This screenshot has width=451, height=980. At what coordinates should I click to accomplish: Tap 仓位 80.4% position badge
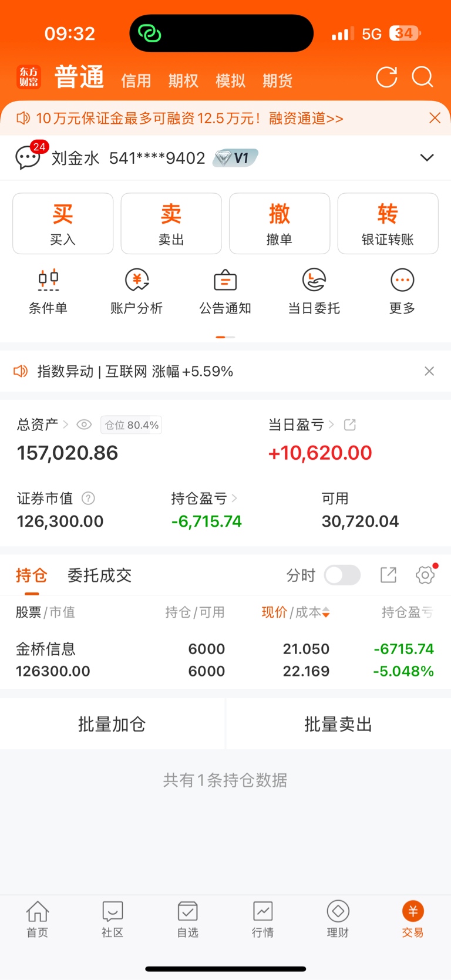(132, 425)
